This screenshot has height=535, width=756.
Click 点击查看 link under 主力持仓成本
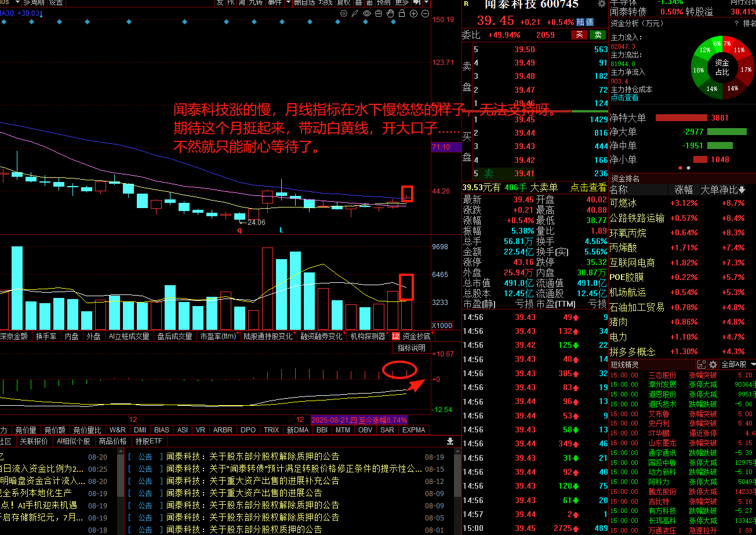625,98
